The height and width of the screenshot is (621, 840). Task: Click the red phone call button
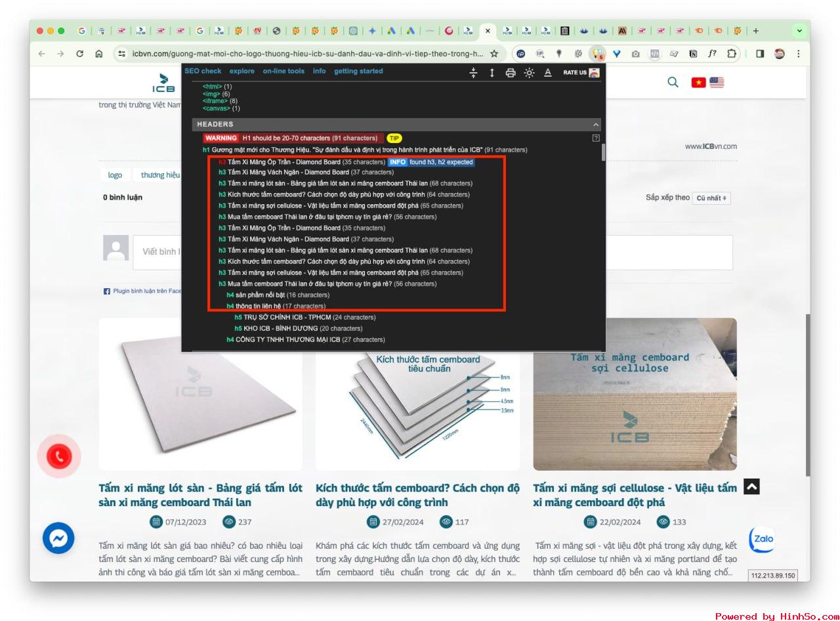pos(59,456)
